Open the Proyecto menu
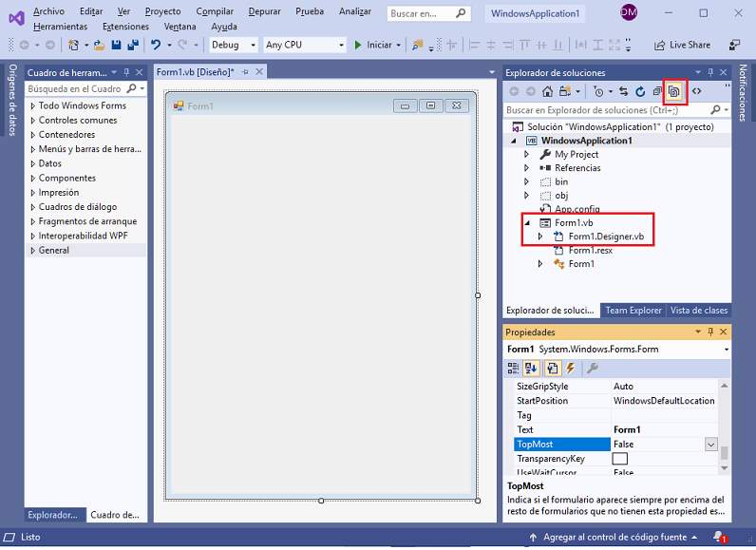 click(x=162, y=11)
